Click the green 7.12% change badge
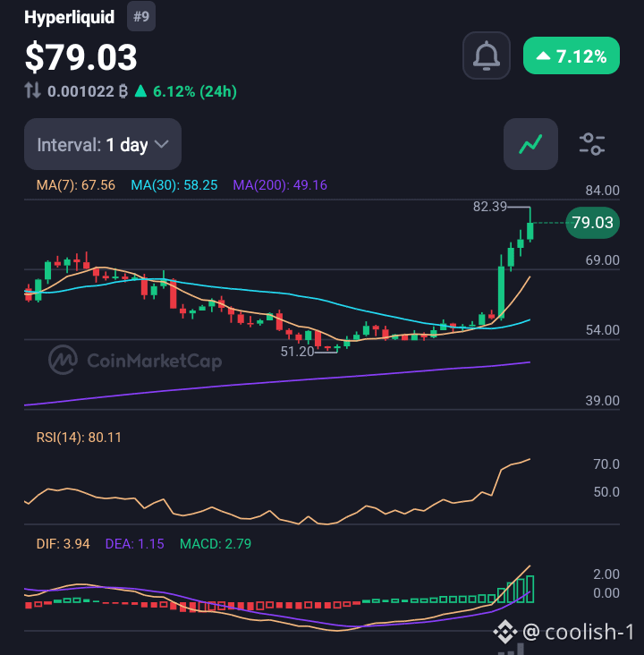 572,55
